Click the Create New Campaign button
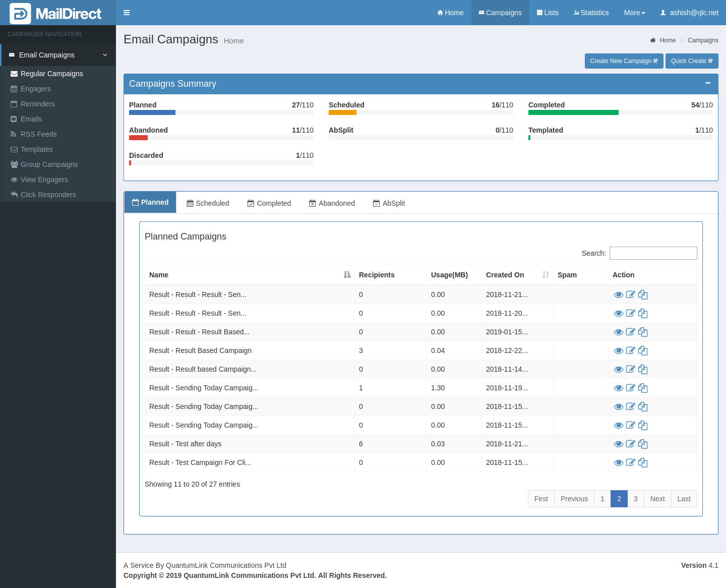The height and width of the screenshot is (588, 726). point(624,61)
